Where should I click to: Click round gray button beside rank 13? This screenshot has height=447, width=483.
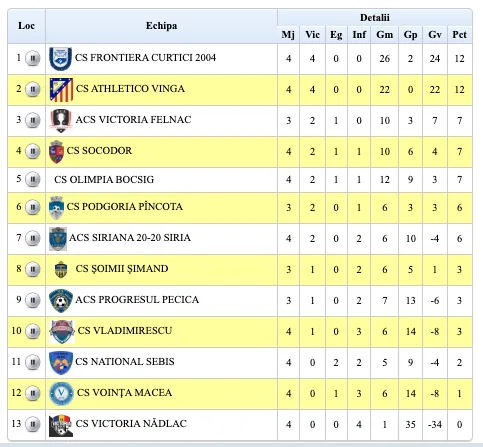point(33,424)
